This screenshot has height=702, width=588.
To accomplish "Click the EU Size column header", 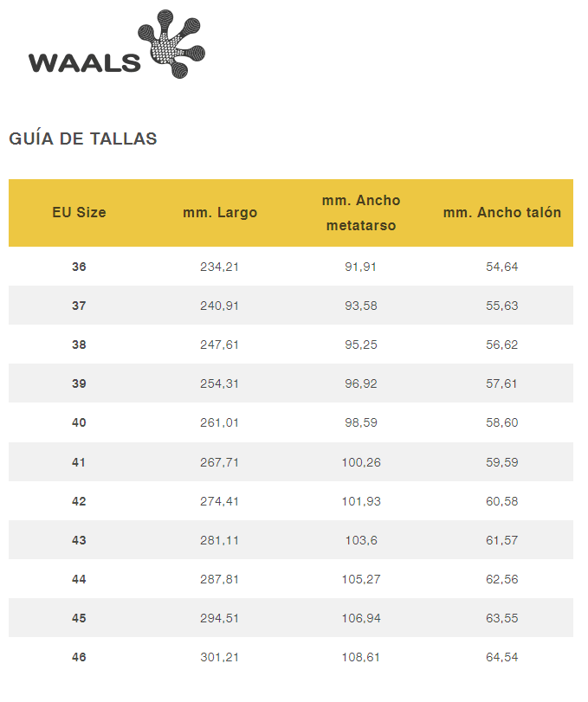I will pos(79,213).
